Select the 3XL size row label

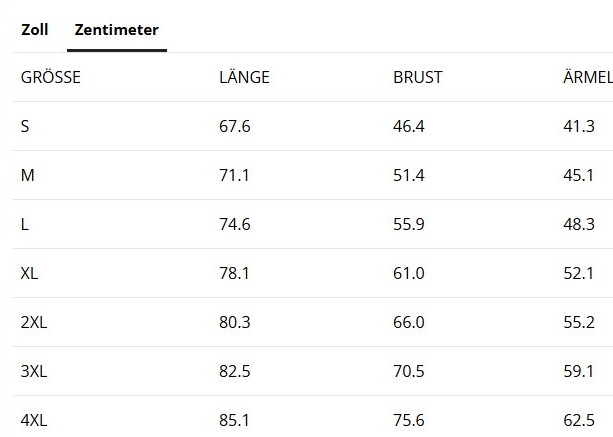pos(34,371)
